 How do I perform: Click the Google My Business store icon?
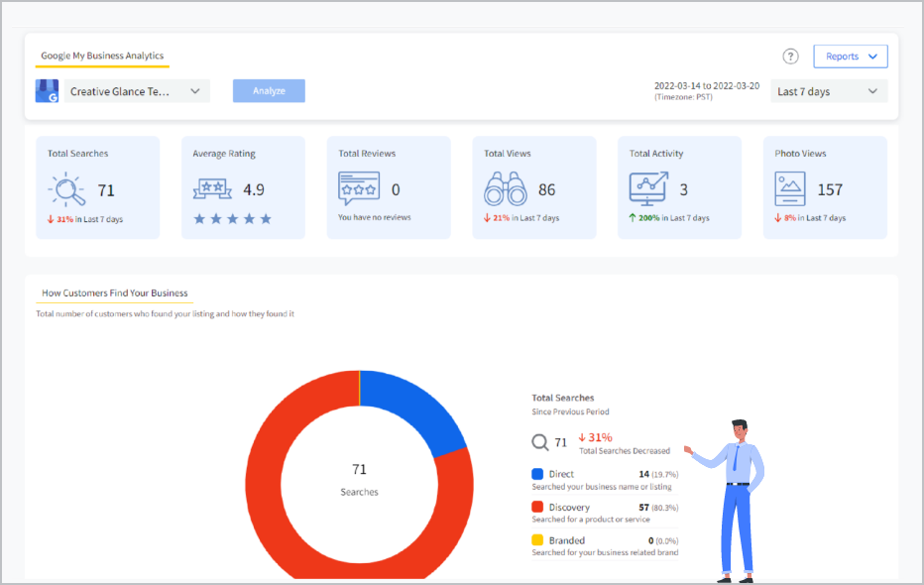(48, 91)
